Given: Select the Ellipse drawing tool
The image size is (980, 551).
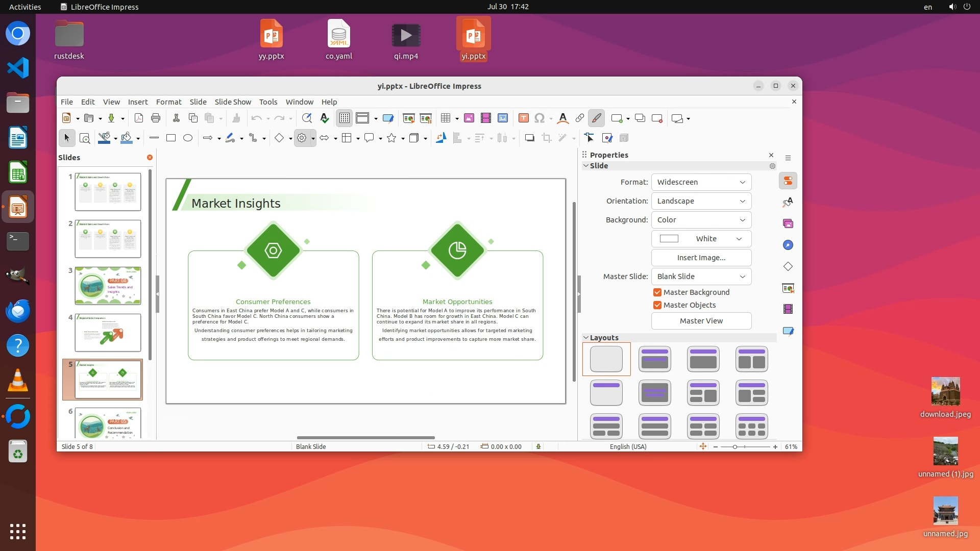Looking at the screenshot, I should click(188, 138).
